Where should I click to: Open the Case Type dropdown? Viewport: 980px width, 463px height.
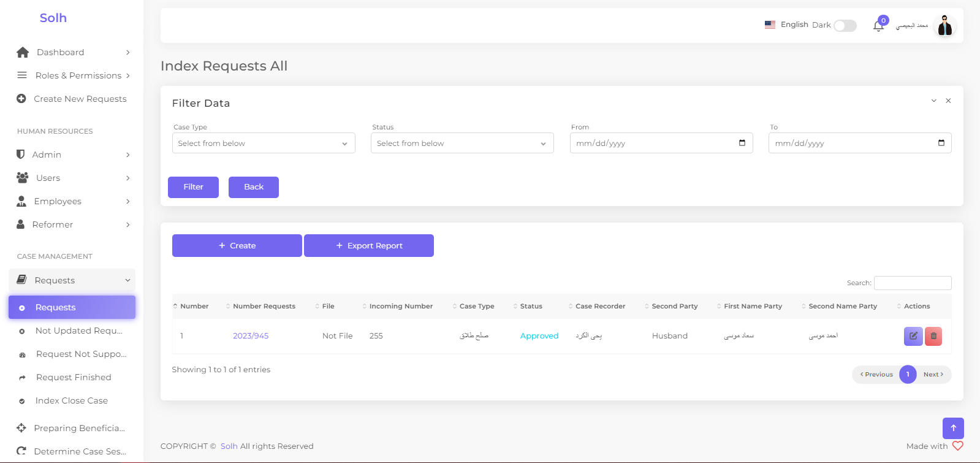(264, 143)
